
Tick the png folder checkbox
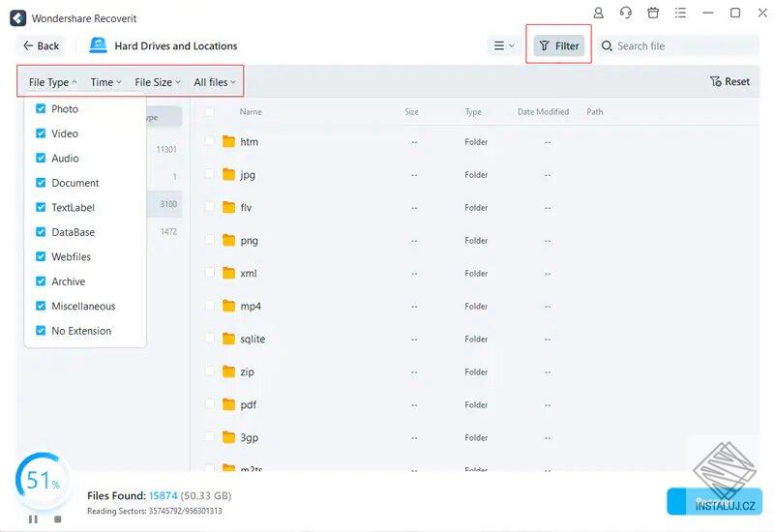(x=209, y=240)
